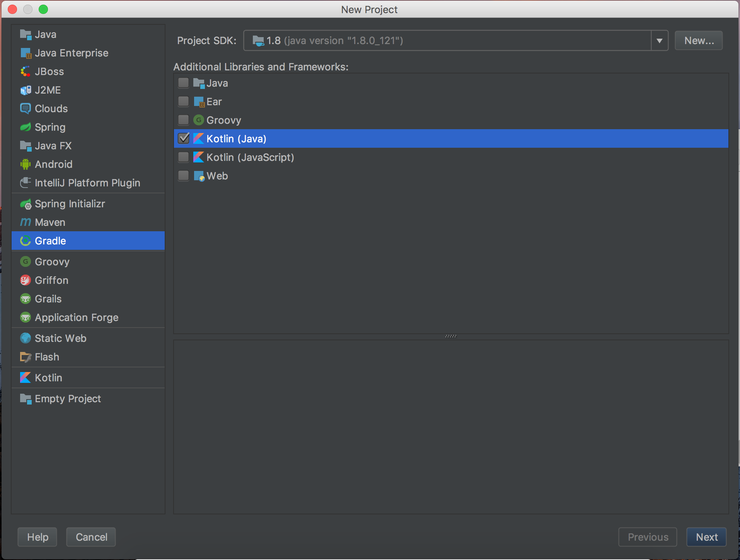Select 'Ear' framework row text

(x=214, y=102)
